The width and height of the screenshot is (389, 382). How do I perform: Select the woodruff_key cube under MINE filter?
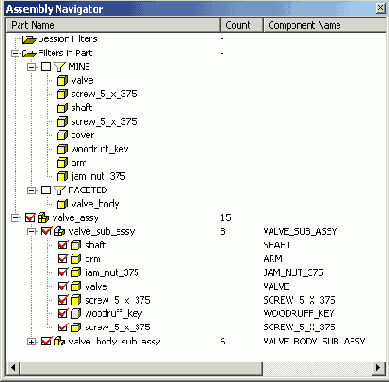[62, 149]
